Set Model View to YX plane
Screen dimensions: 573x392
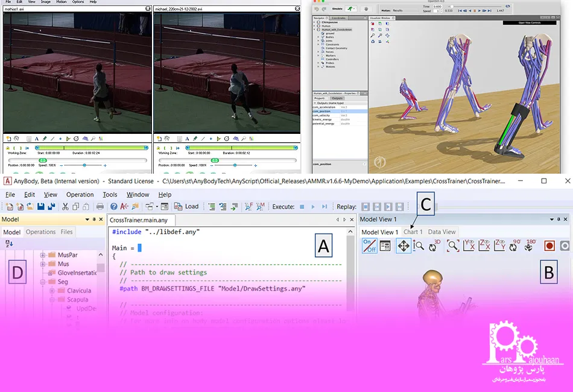point(469,246)
